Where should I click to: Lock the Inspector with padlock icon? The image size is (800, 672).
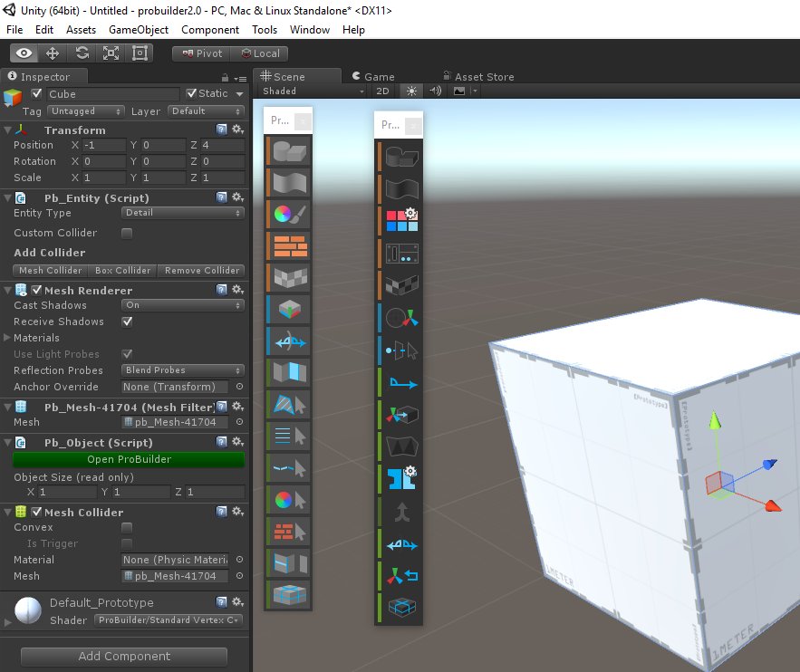pos(225,78)
